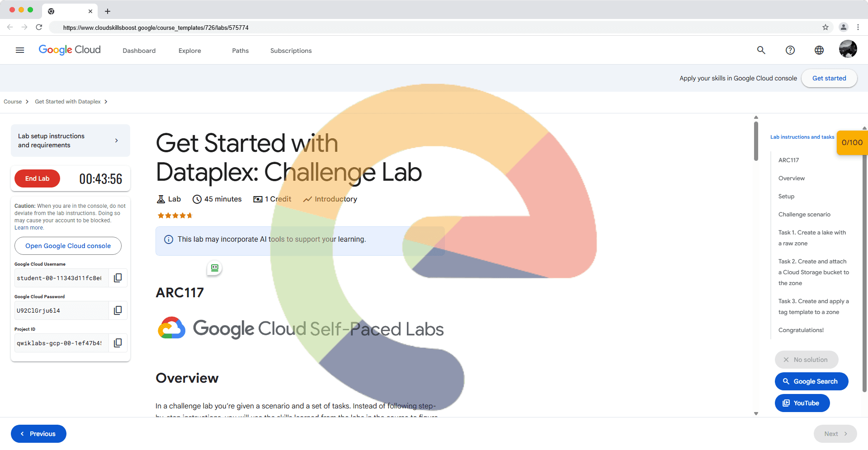Open the help question mark icon

coord(790,50)
